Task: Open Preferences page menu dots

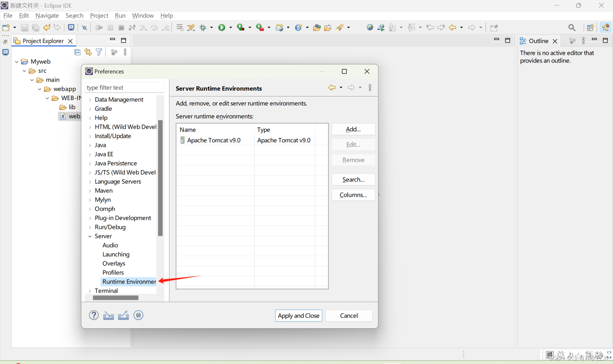Action: pyautogui.click(x=370, y=87)
